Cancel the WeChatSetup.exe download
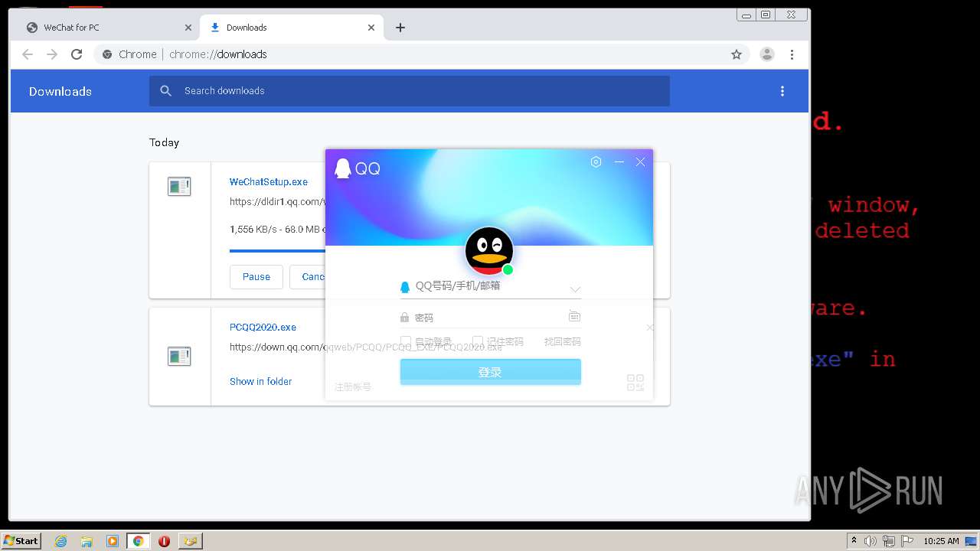 click(308, 277)
